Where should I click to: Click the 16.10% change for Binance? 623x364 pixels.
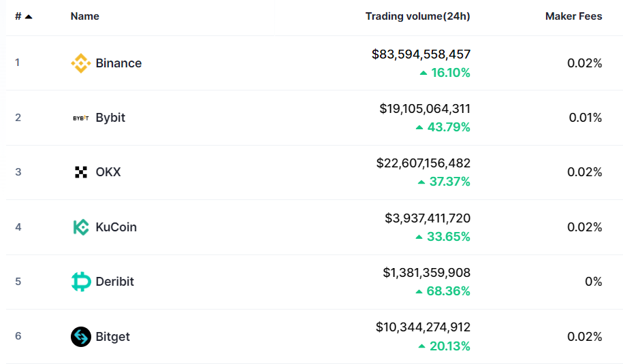[x=445, y=73]
